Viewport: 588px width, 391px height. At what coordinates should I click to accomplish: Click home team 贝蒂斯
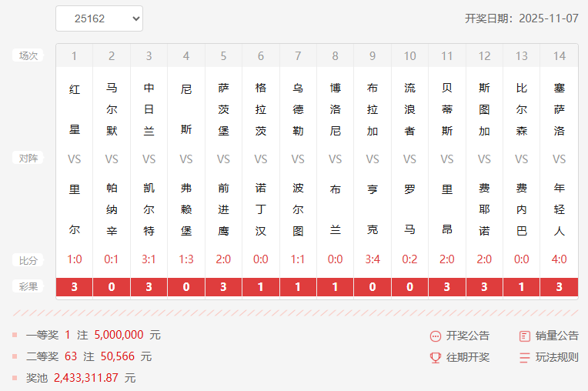coord(447,109)
